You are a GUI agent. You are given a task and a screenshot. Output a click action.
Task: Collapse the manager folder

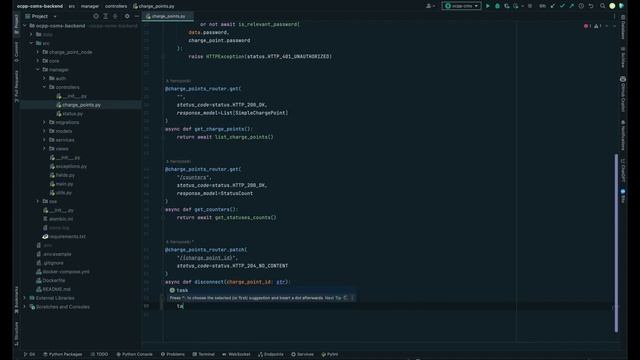pos(38,69)
